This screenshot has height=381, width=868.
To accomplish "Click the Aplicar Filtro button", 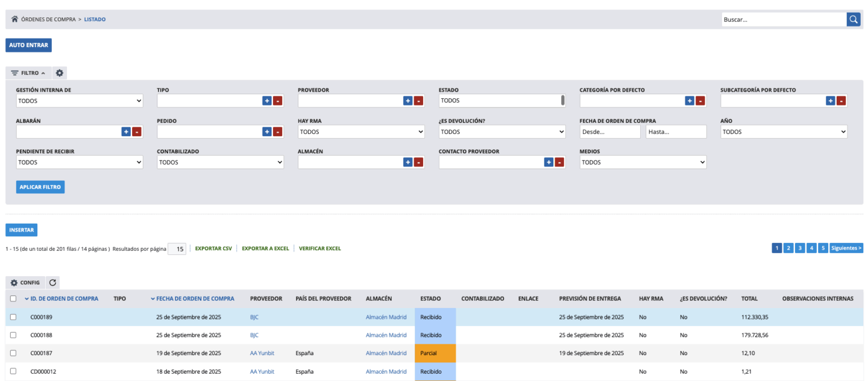I will coord(40,187).
